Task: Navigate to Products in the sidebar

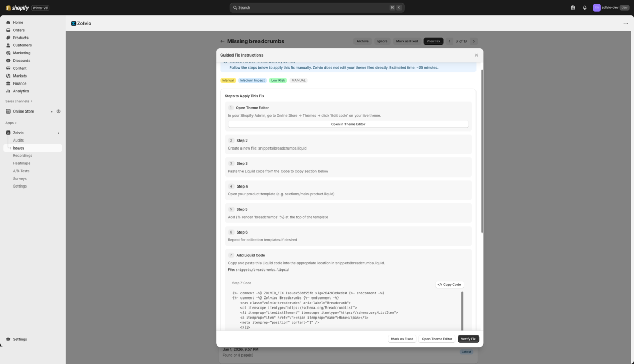Action: (20, 38)
